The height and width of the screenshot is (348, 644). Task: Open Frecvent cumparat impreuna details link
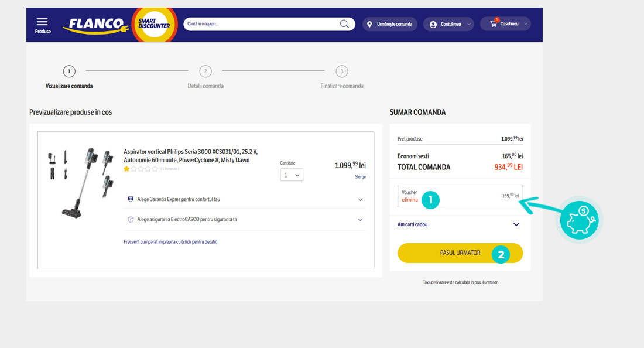tap(170, 241)
